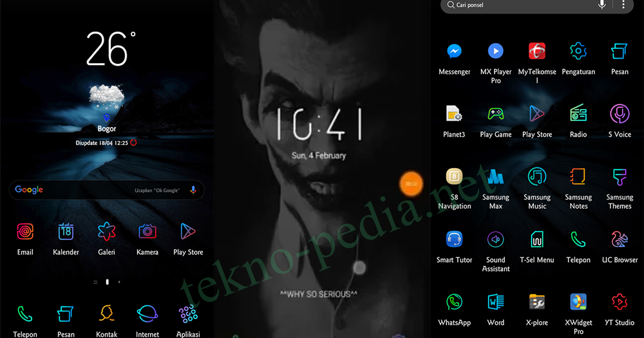Viewport: 644px width, 338px height.
Task: Open Play Game app
Action: pos(496,114)
